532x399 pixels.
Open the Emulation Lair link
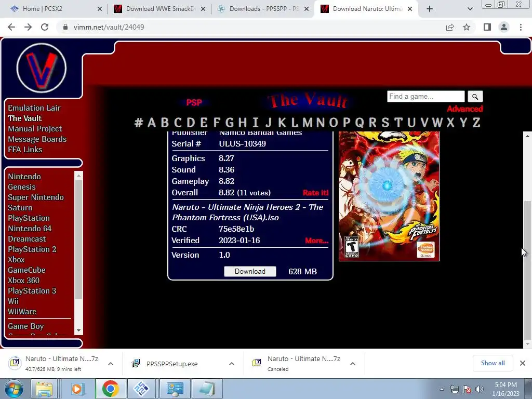tap(34, 108)
